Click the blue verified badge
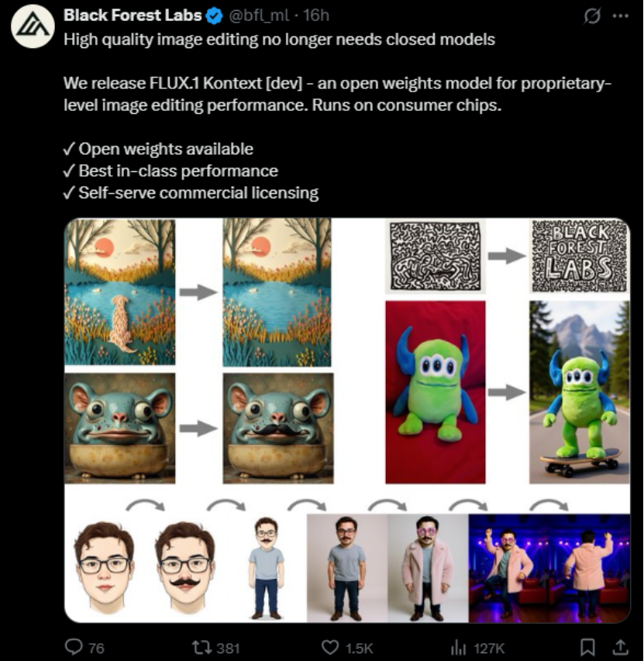 215,16
